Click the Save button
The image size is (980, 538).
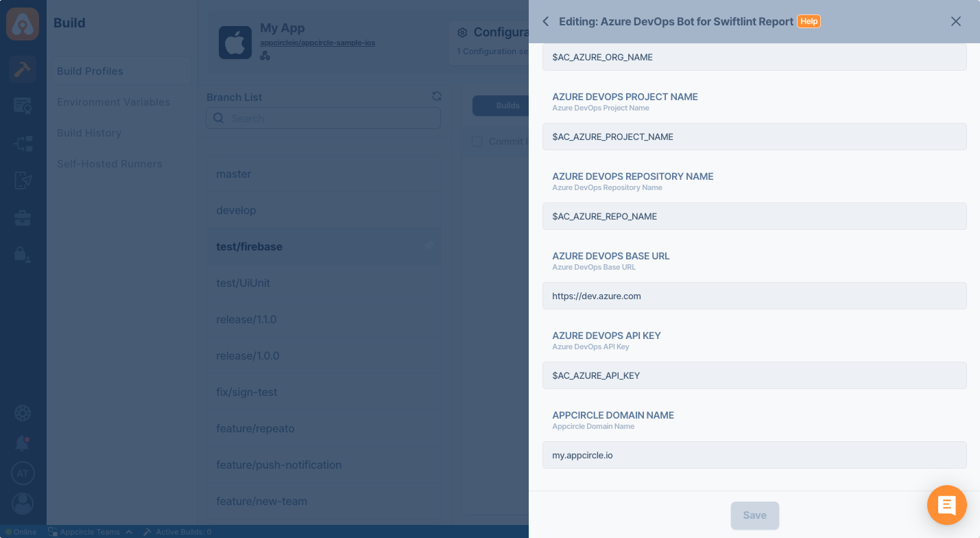[x=754, y=515]
